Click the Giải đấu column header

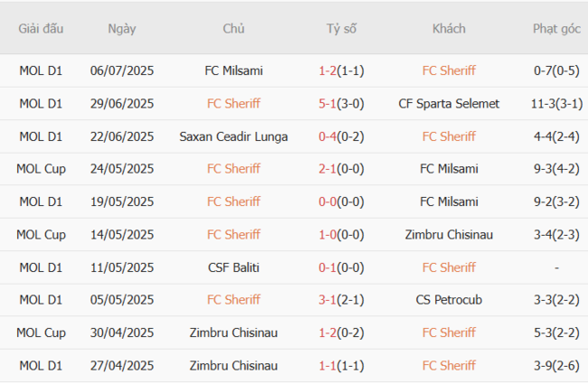41,28
